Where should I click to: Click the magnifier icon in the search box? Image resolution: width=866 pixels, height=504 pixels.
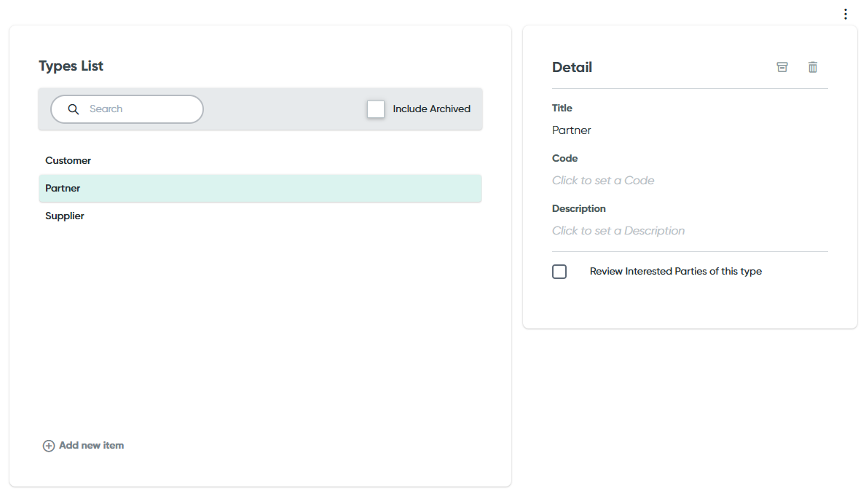coord(74,109)
